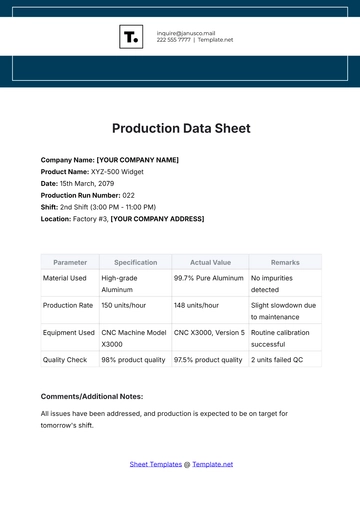Select the Slight slowdown due to maintenance cell

point(285,310)
